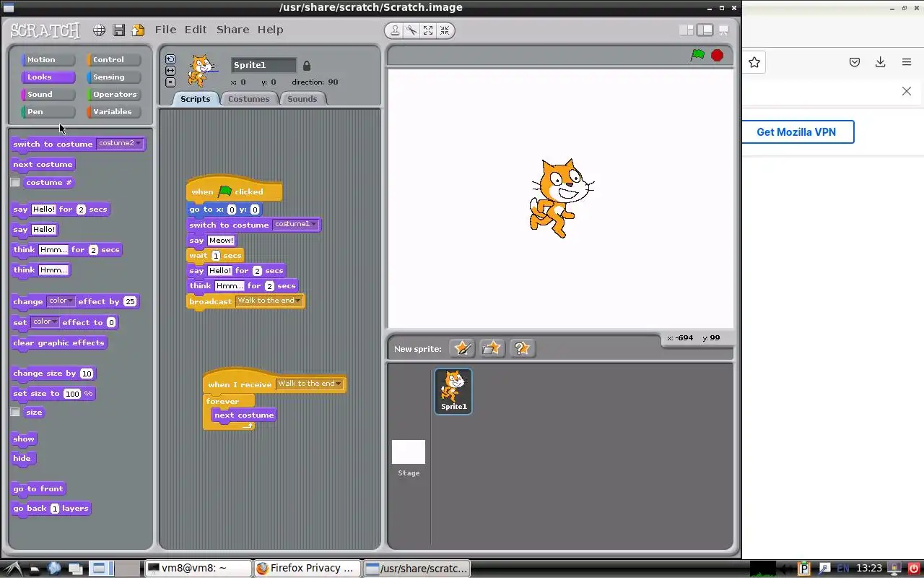The width and height of the screenshot is (924, 578).
Task: Switch to the Scripts tab
Action: point(196,99)
